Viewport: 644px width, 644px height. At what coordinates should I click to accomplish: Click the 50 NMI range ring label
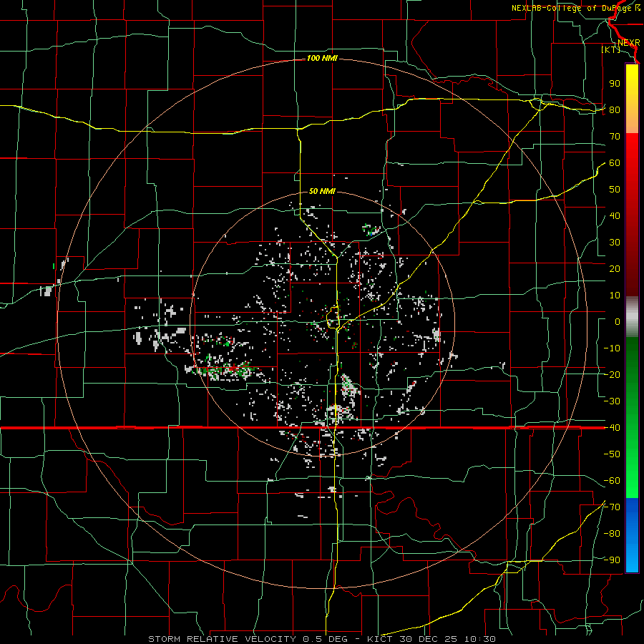[x=322, y=191]
